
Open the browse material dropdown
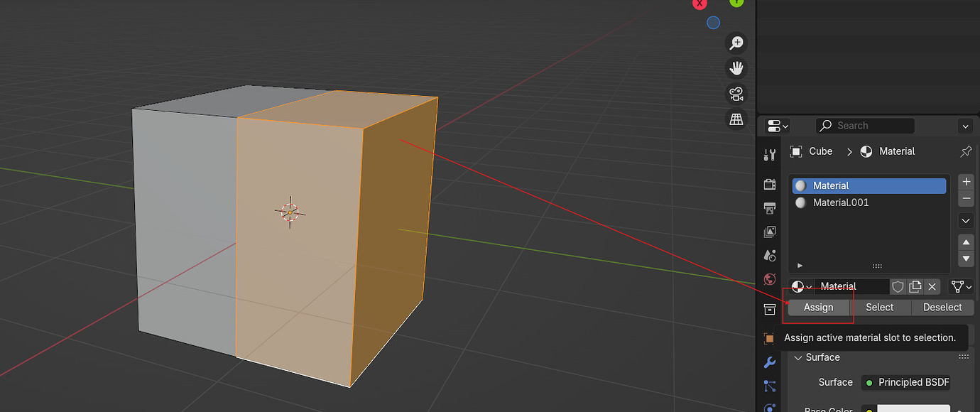[x=800, y=286]
